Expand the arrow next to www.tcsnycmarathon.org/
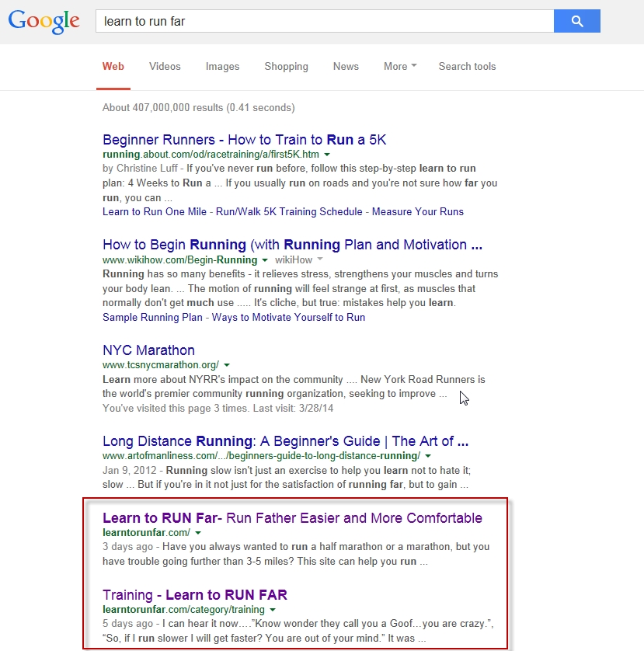The image size is (644, 651). coord(227,365)
